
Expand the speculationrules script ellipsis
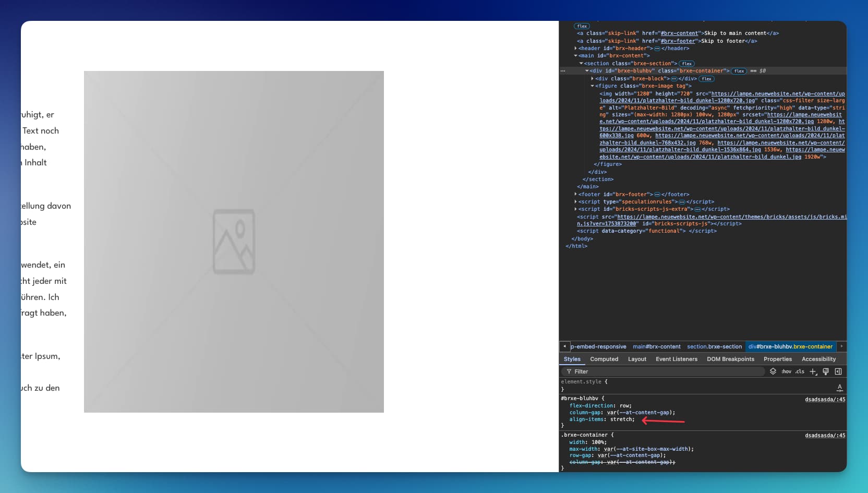click(x=682, y=202)
